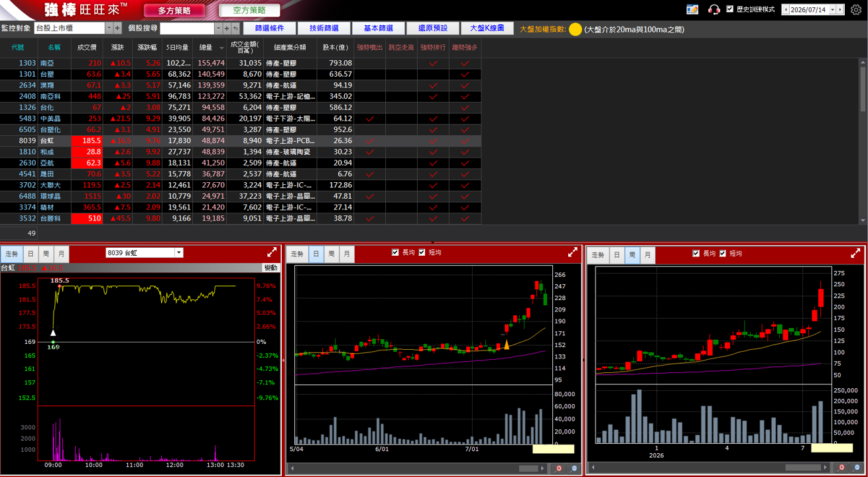Open the customer service headset icon
Viewport: 868px width, 477px height.
pyautogui.click(x=713, y=9)
